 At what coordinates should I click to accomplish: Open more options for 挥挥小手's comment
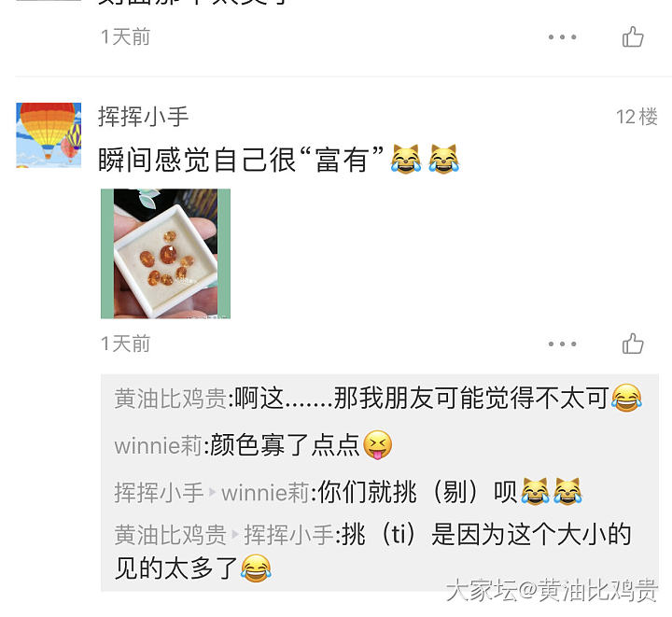coord(562,344)
